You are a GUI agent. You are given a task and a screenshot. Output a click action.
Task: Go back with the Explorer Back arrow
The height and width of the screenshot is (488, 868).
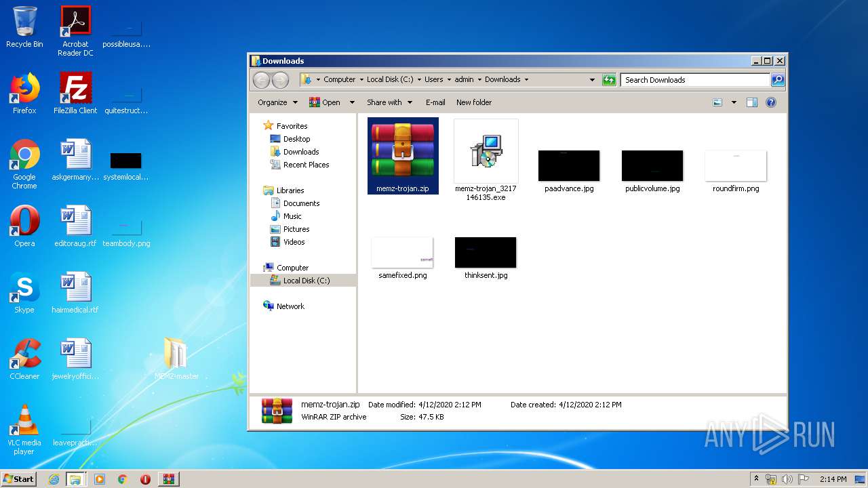click(262, 80)
